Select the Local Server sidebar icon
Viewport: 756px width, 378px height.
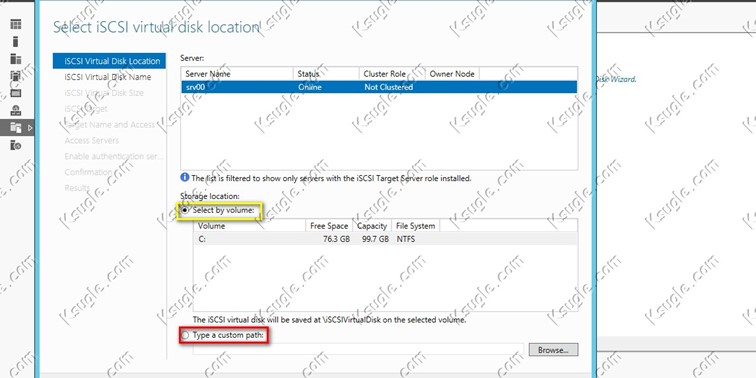point(16,41)
